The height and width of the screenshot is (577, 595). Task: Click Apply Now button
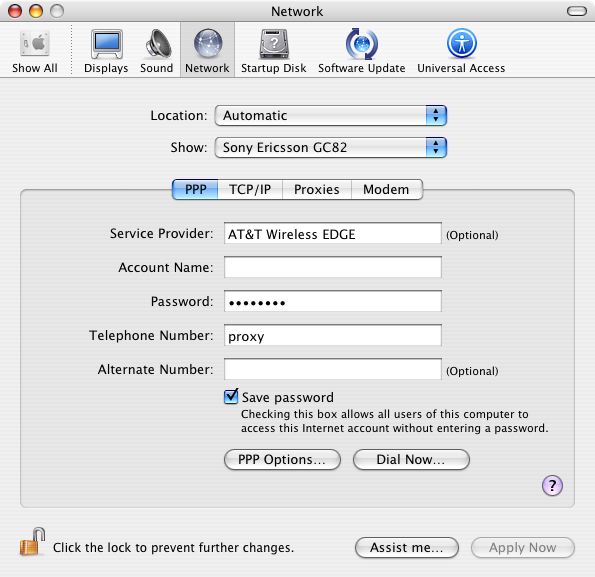(x=523, y=547)
